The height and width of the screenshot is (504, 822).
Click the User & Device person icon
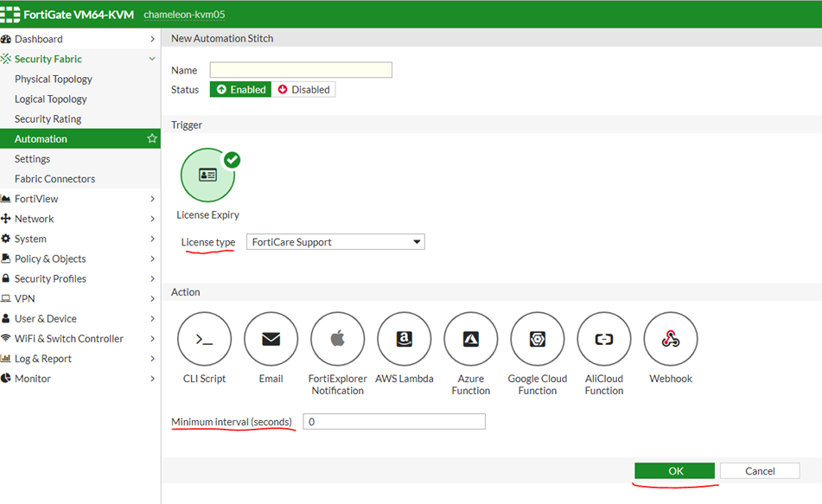6,318
